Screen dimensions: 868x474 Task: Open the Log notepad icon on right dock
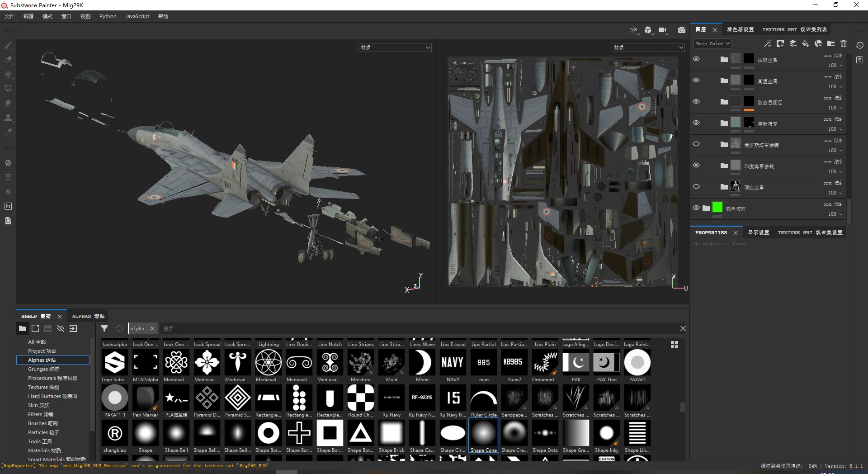point(860,60)
